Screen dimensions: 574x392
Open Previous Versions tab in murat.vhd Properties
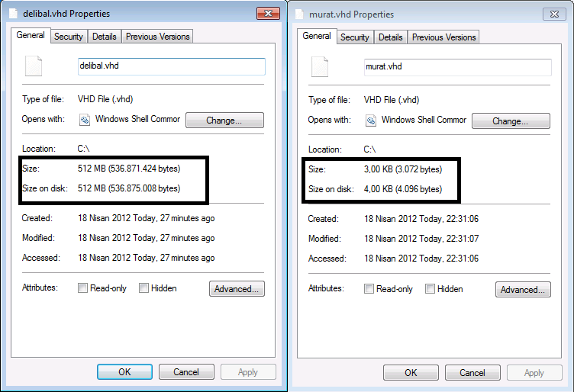[444, 37]
